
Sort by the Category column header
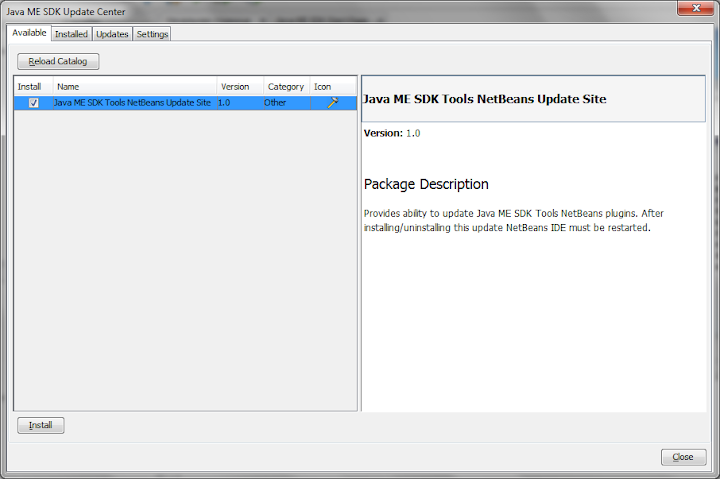coord(287,87)
